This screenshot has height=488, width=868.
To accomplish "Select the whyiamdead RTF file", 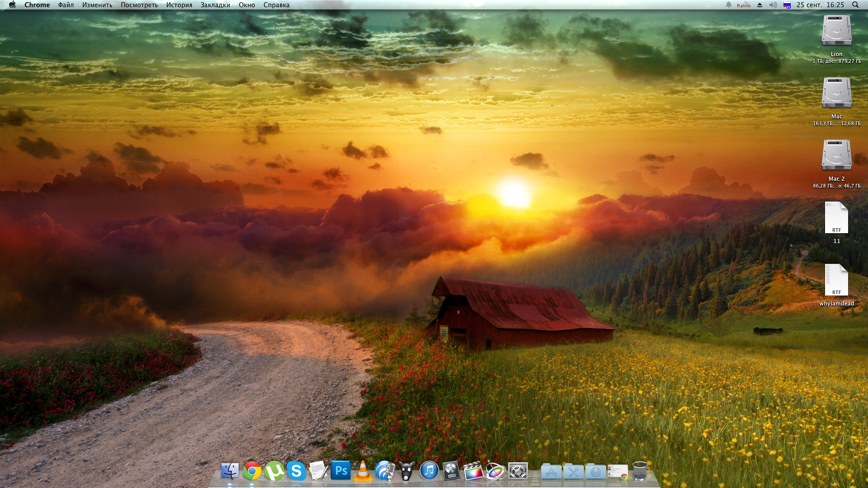I will [836, 281].
